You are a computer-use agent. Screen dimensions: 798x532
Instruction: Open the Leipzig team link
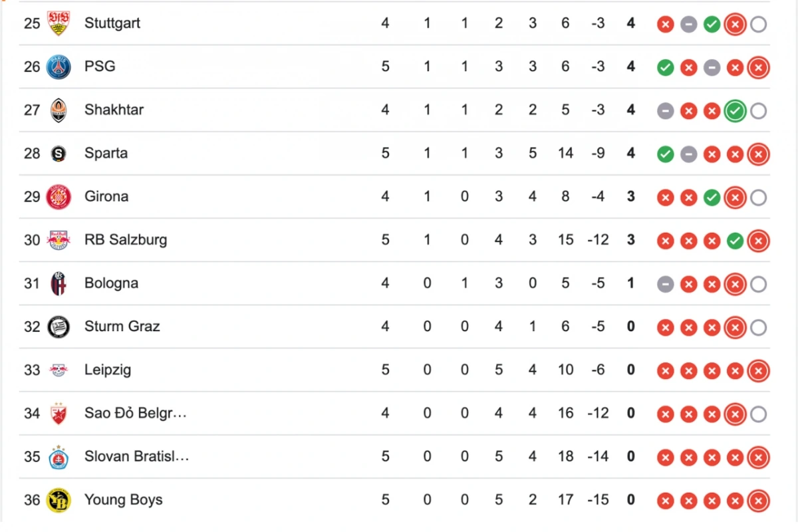(108, 370)
